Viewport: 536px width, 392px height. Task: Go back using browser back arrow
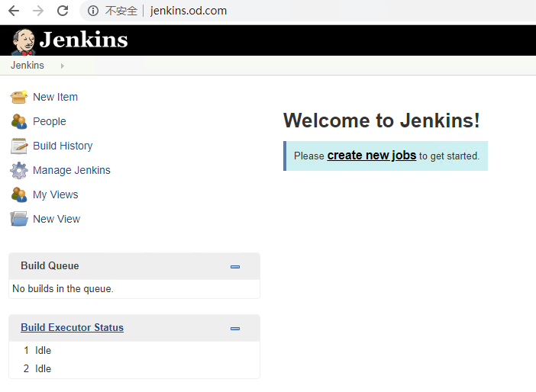(14, 11)
